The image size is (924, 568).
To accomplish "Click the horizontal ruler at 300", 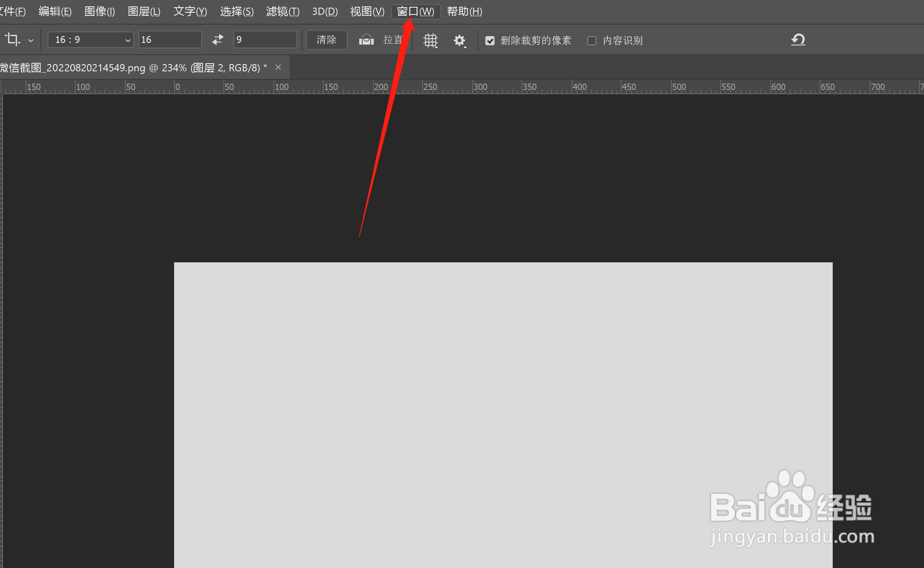I will point(480,87).
